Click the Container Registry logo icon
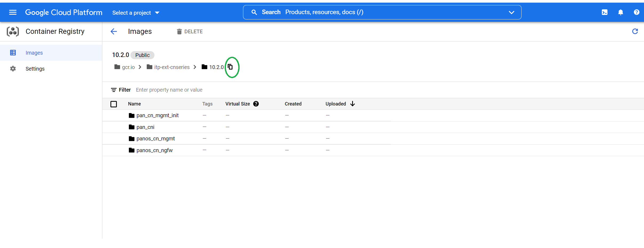The width and height of the screenshot is (644, 248). click(13, 31)
